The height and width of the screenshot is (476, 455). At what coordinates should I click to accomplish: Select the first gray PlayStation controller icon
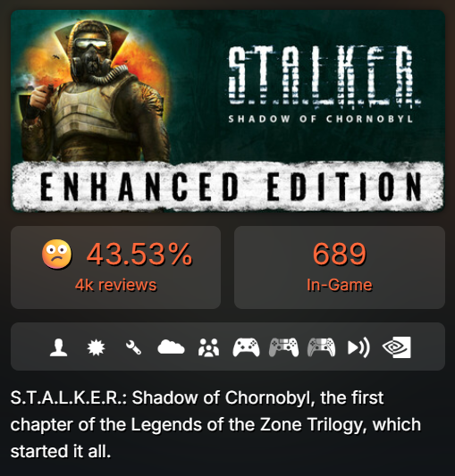pyautogui.click(x=283, y=347)
